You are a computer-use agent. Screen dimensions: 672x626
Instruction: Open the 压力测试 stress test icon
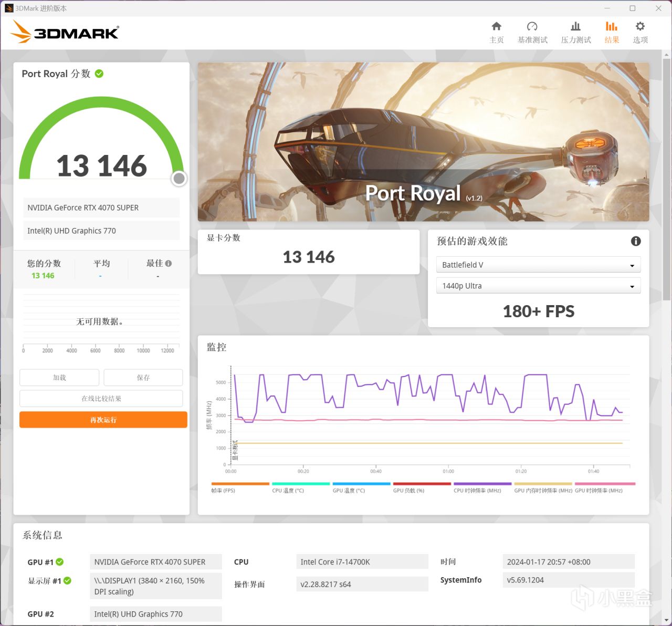click(x=575, y=26)
